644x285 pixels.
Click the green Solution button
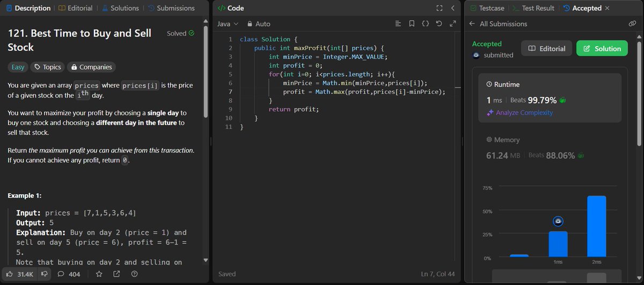pos(602,48)
